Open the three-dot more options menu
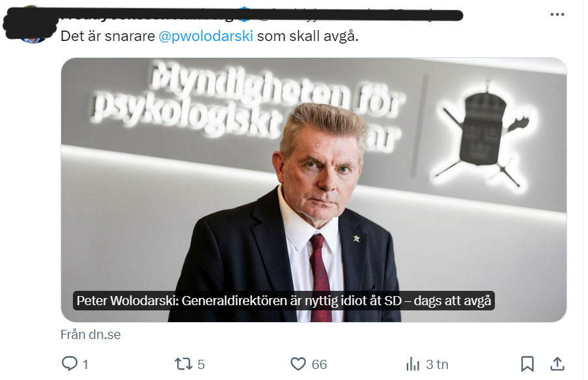 point(557,14)
